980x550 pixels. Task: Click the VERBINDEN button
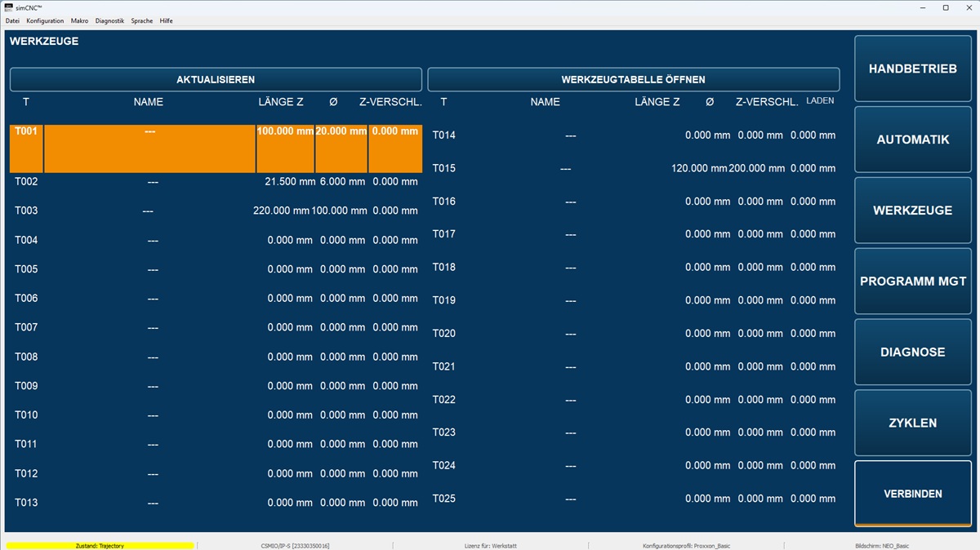point(913,494)
